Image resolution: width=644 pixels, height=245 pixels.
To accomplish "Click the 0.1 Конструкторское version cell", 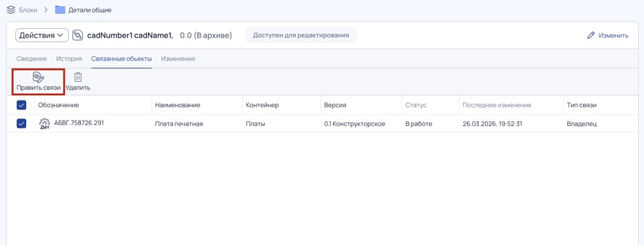I will click(x=355, y=124).
